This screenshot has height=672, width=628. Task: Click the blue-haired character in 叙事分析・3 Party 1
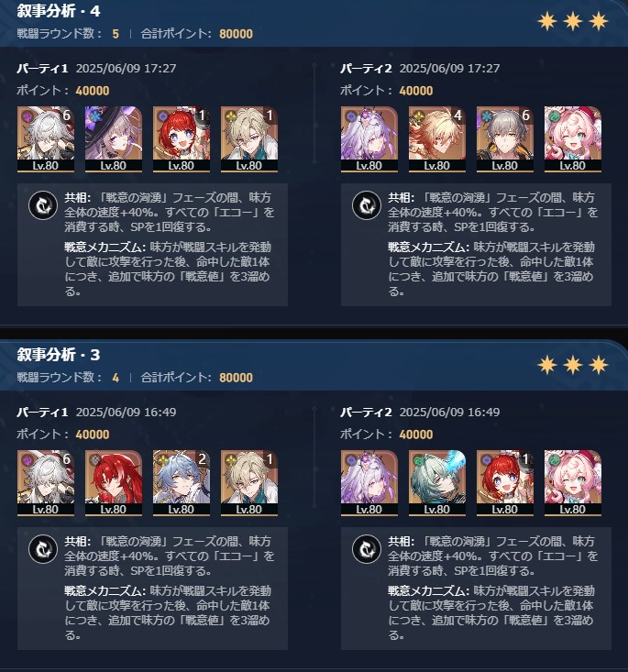click(182, 483)
